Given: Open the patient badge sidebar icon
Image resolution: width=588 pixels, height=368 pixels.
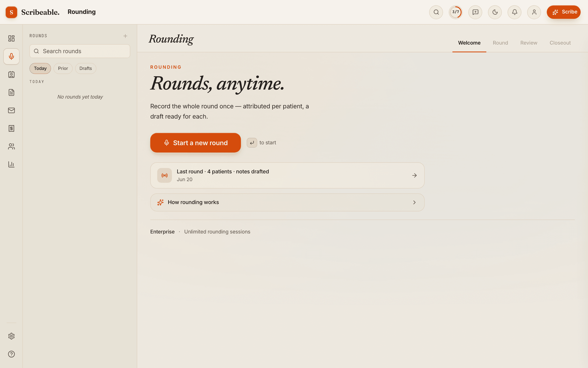Looking at the screenshot, I should (x=11, y=74).
